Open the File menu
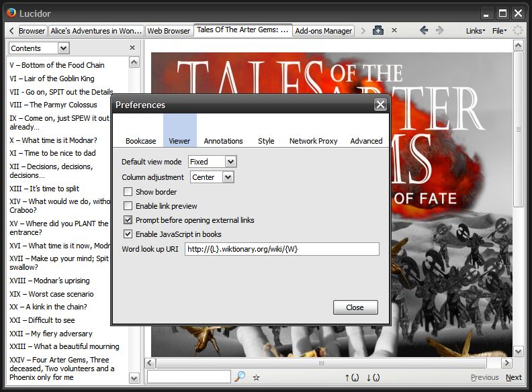Screen dimensions: 532x392 click(x=500, y=31)
